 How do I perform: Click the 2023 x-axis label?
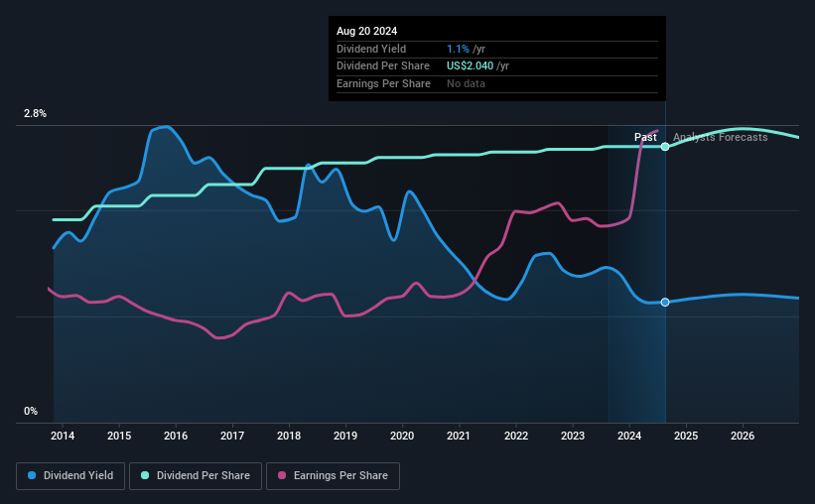[x=573, y=436]
